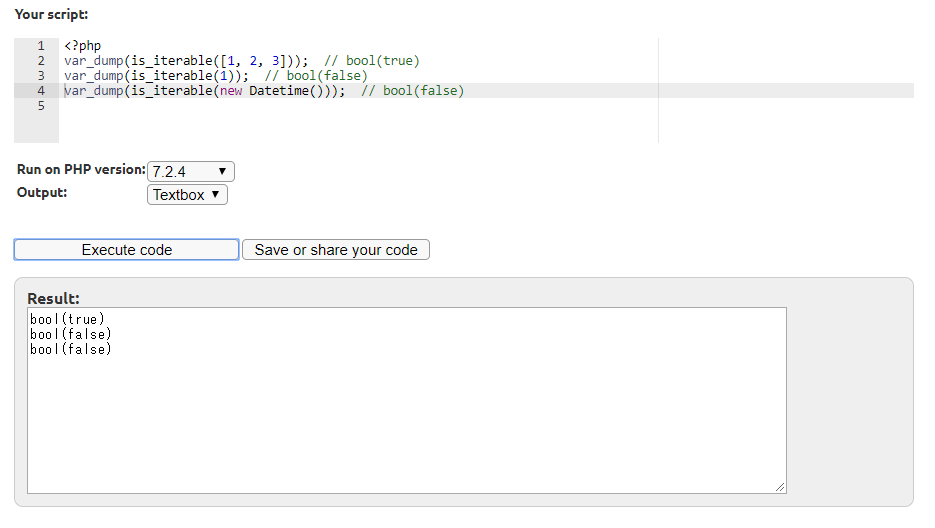Expand the Output Textbox dropdown
The height and width of the screenshot is (528, 935).
(x=187, y=195)
